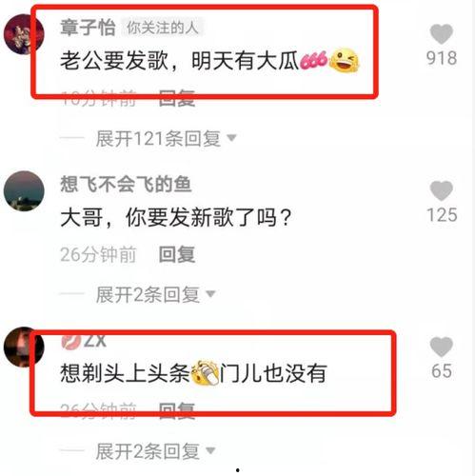Screen dimensions: 475x476
Task: Tap the username 想飞不会飞的鱼
Action: [126, 184]
